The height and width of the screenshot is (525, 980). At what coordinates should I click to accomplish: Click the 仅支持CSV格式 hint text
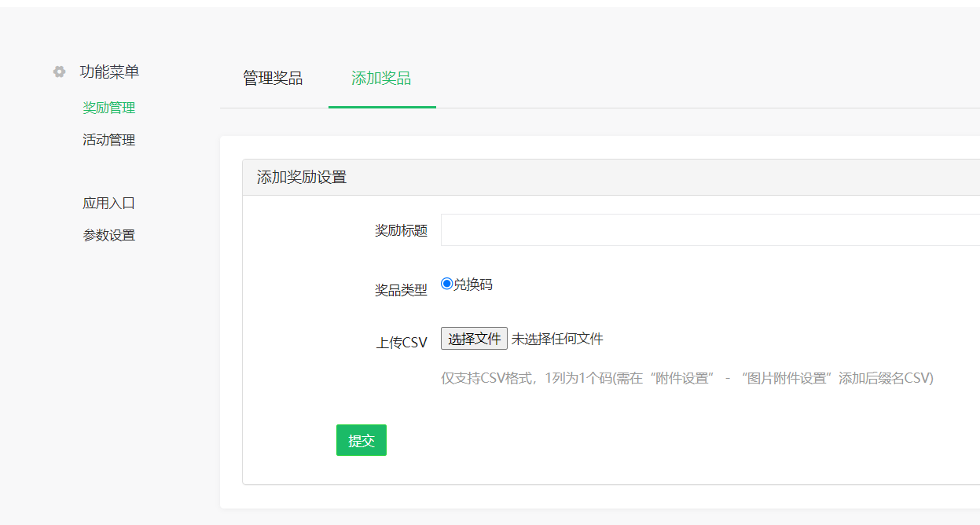[x=687, y=378]
